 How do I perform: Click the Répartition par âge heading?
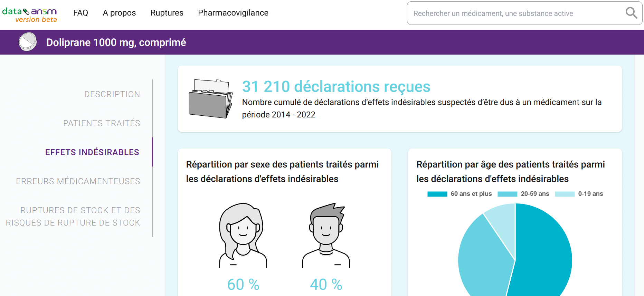(x=511, y=172)
